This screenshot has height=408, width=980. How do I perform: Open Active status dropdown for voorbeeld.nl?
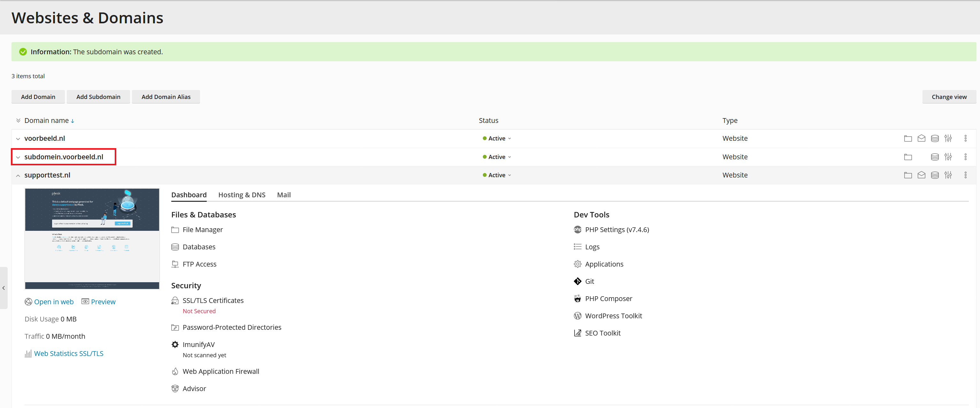497,139
